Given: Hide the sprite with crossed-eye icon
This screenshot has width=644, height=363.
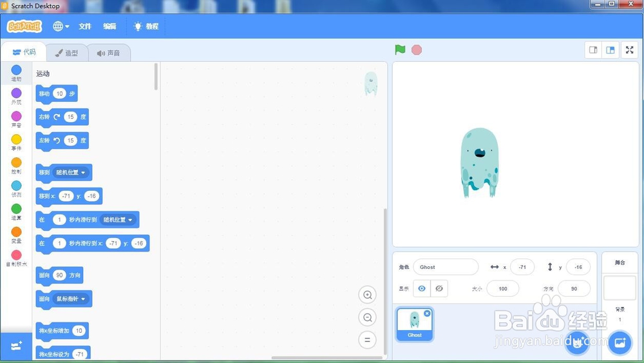Looking at the screenshot, I should tap(439, 289).
